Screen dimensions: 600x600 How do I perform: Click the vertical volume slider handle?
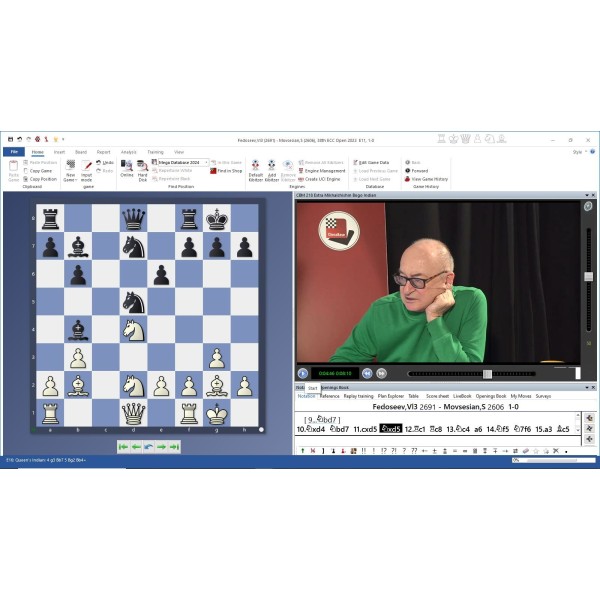pyautogui.click(x=589, y=276)
